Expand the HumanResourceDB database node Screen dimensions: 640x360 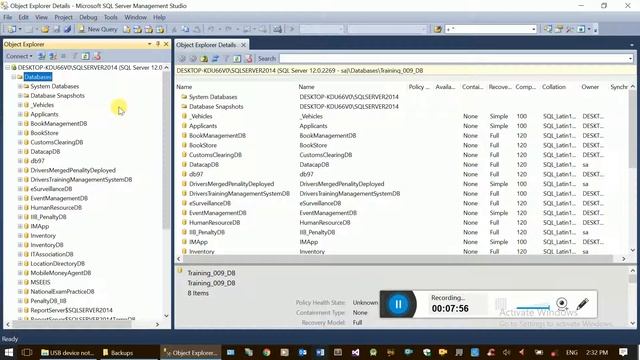20,207
